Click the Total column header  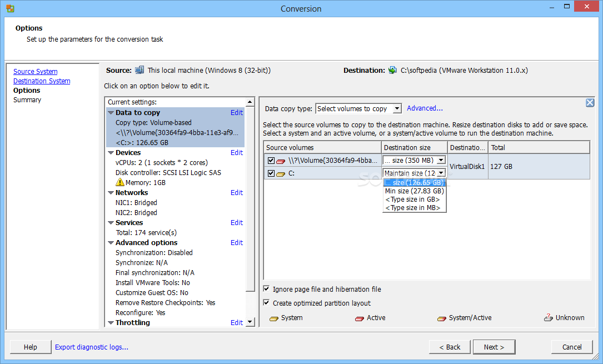point(539,148)
